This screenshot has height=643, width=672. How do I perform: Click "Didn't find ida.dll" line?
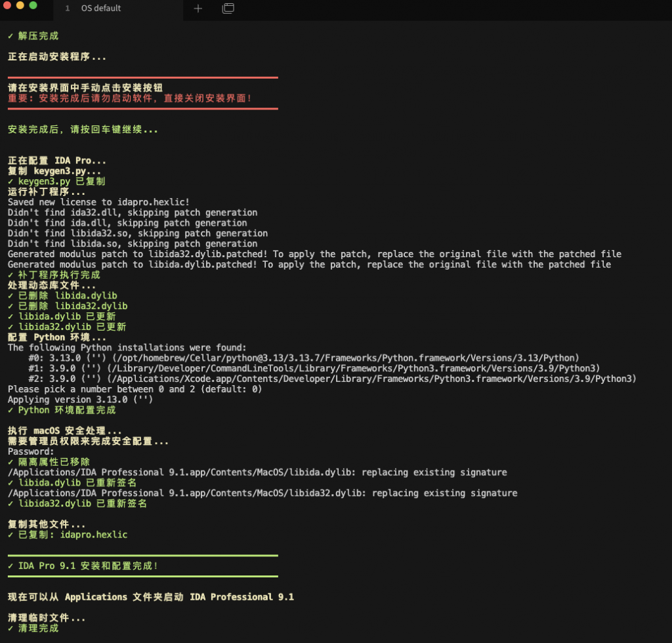(x=127, y=223)
